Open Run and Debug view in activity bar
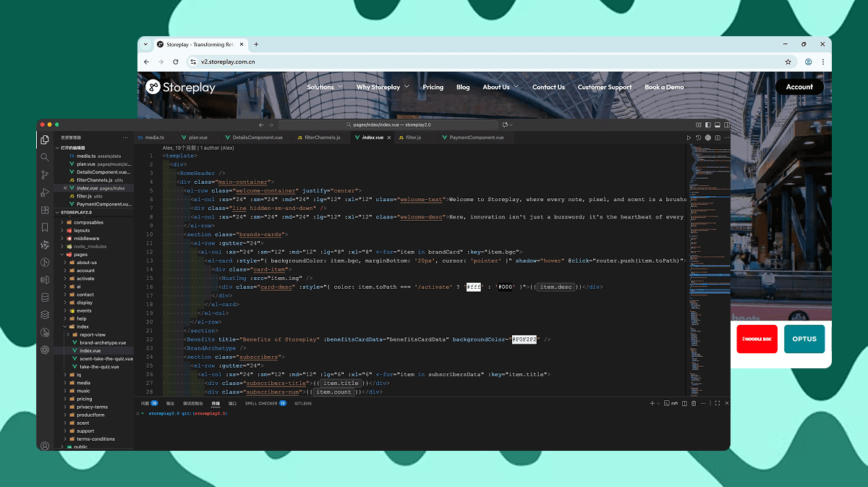The width and height of the screenshot is (868, 487). 45,192
